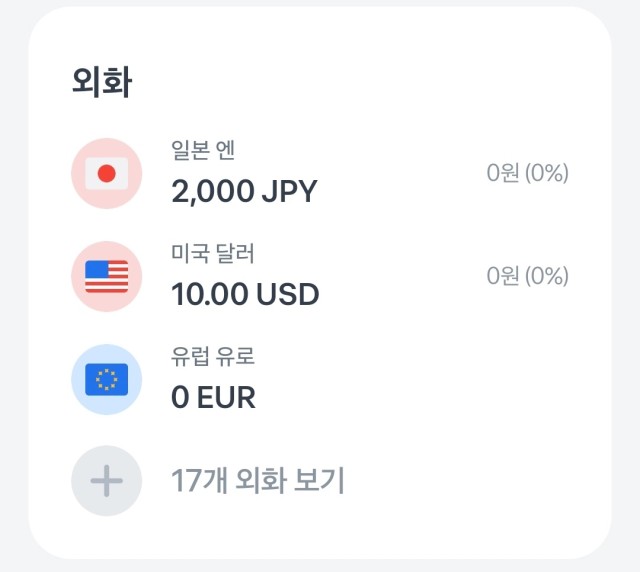The width and height of the screenshot is (640, 572).
Task: Open the 2,000 yen balance amount
Action: pos(244,191)
